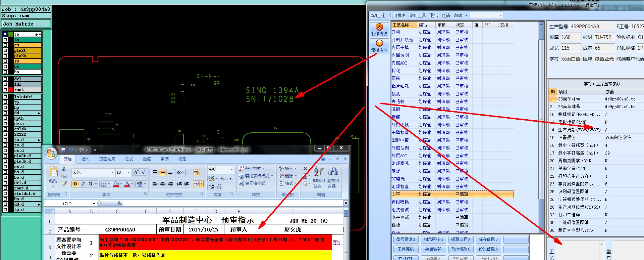Click the Redo icon in Excel

point(82,150)
